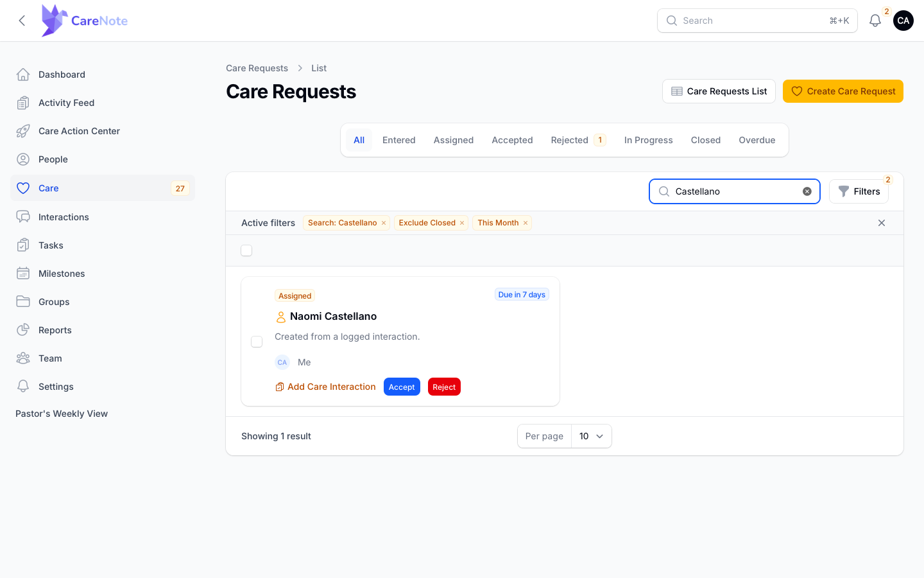Switch to the Assigned tab
924x578 pixels.
454,140
